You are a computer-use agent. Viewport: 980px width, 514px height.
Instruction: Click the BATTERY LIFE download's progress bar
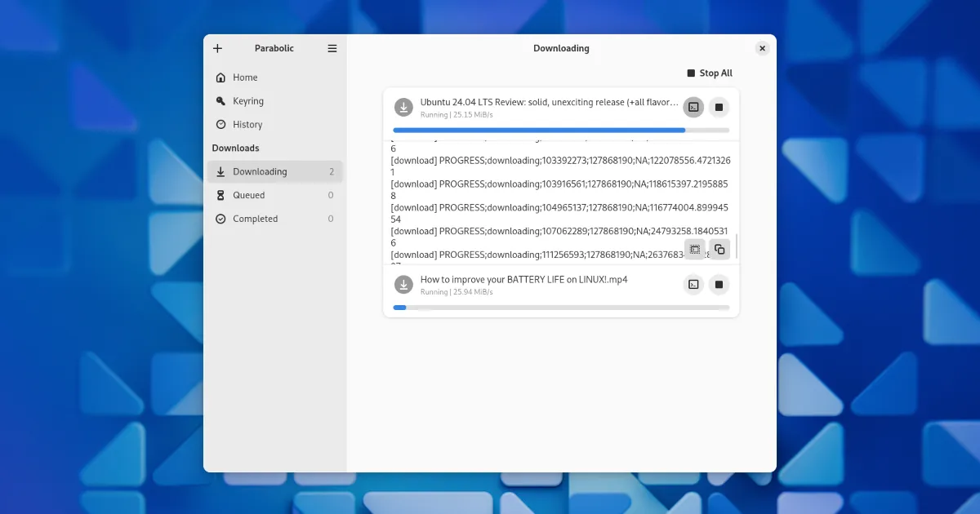pos(561,308)
